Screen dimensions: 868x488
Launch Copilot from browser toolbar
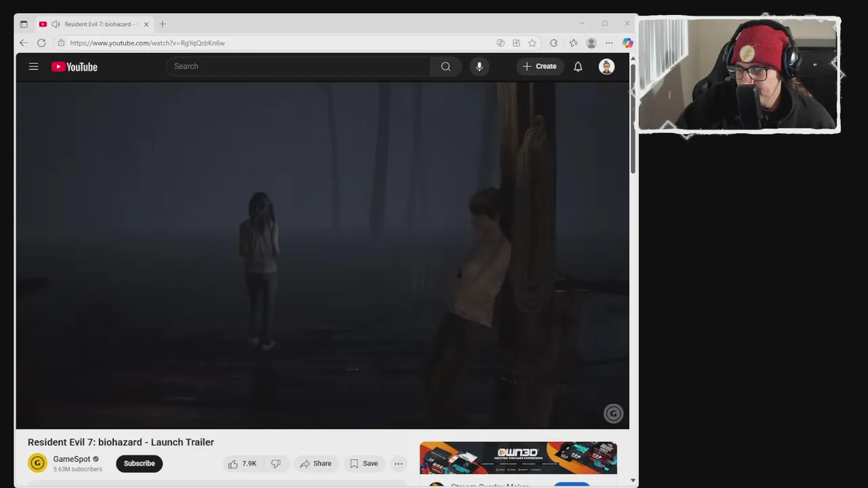pyautogui.click(x=628, y=43)
